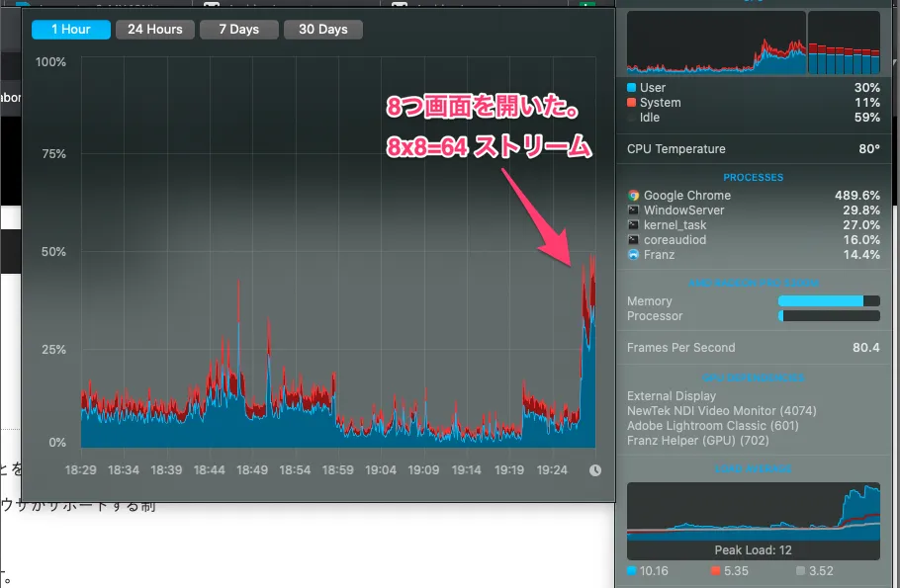Image resolution: width=900 pixels, height=588 pixels.
Task: Open the CPU Temperature row
Action: point(753,149)
